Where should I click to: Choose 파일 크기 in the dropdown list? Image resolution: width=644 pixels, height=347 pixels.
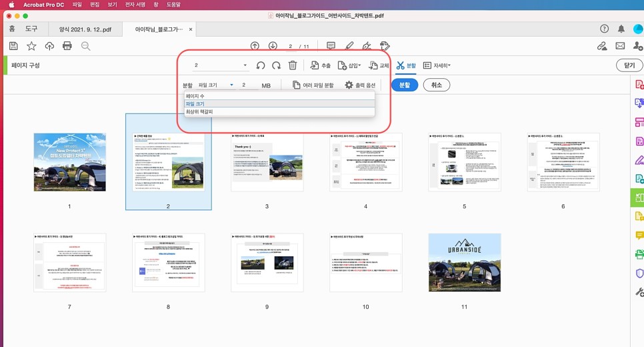[279, 103]
